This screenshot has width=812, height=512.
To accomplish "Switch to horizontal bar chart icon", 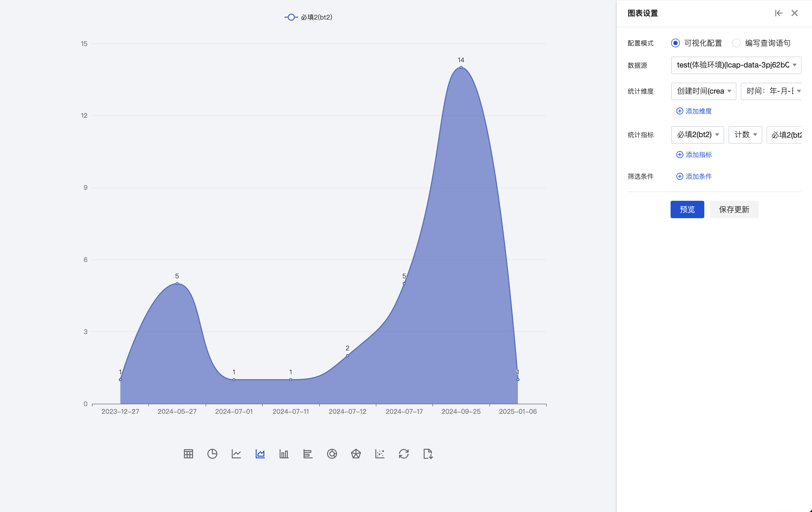I will pyautogui.click(x=308, y=454).
